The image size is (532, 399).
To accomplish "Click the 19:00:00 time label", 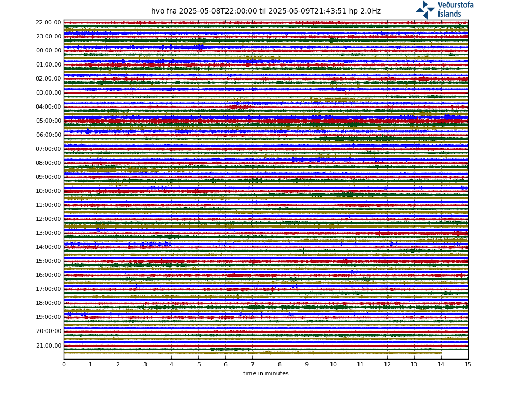I will pyautogui.click(x=48, y=317).
